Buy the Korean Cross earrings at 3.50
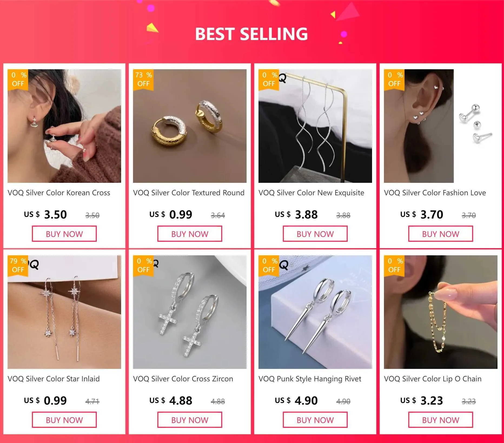 click(x=64, y=234)
